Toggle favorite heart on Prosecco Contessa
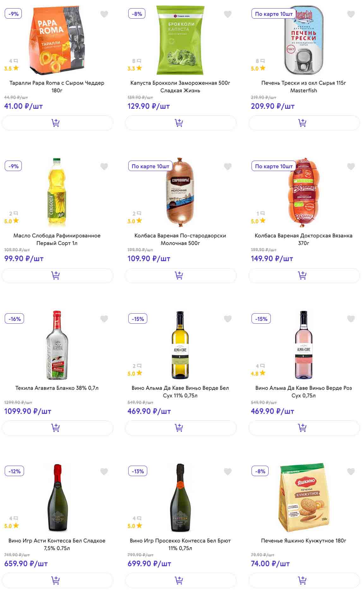 (227, 472)
